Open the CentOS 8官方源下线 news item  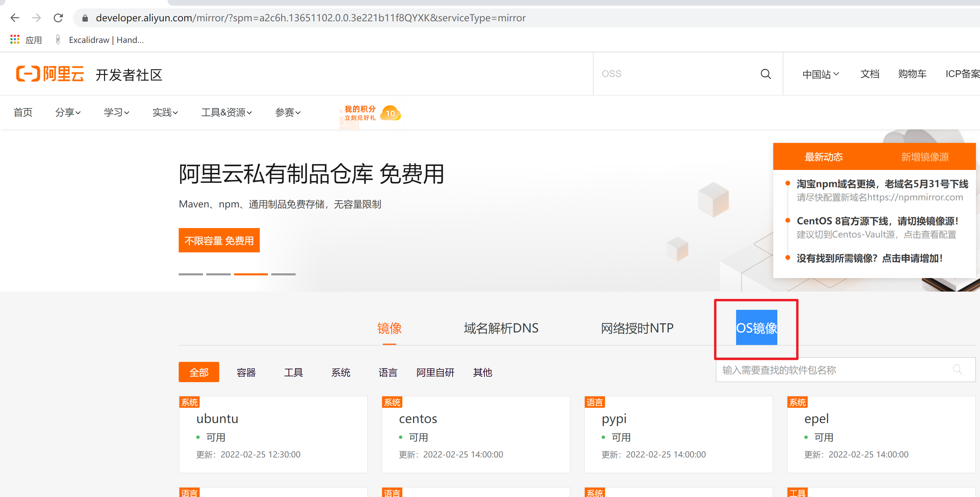click(877, 221)
